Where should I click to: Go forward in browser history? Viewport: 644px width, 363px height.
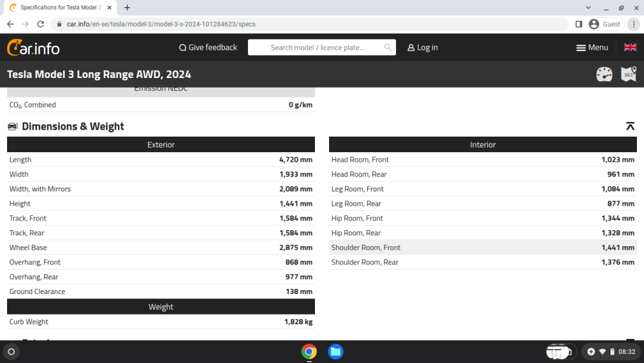point(26,25)
